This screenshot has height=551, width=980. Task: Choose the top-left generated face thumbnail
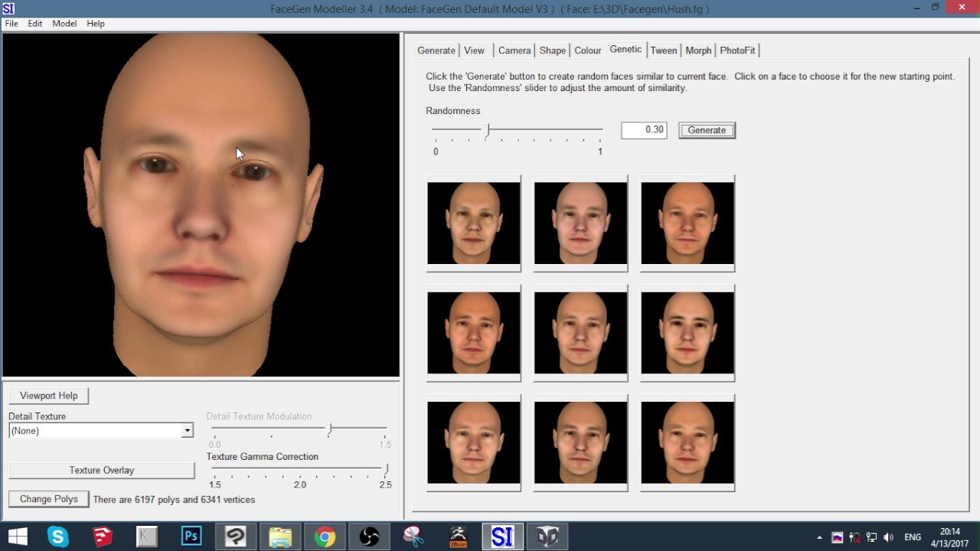click(x=474, y=223)
